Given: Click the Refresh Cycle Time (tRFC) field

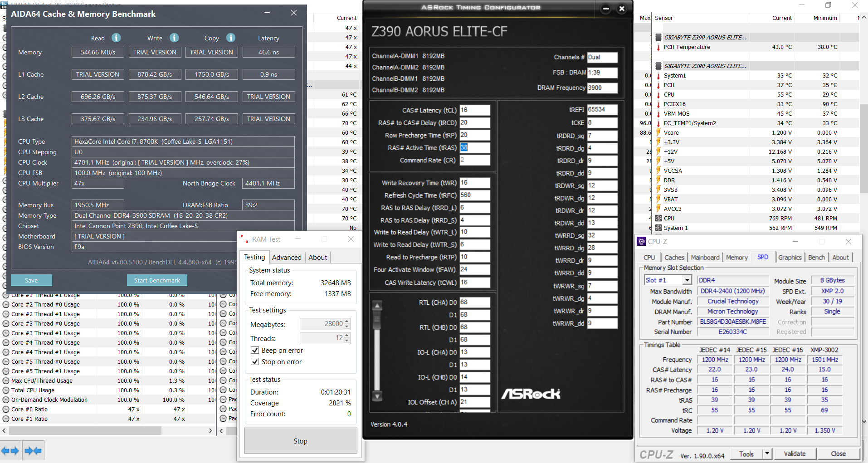Looking at the screenshot, I should coord(474,195).
